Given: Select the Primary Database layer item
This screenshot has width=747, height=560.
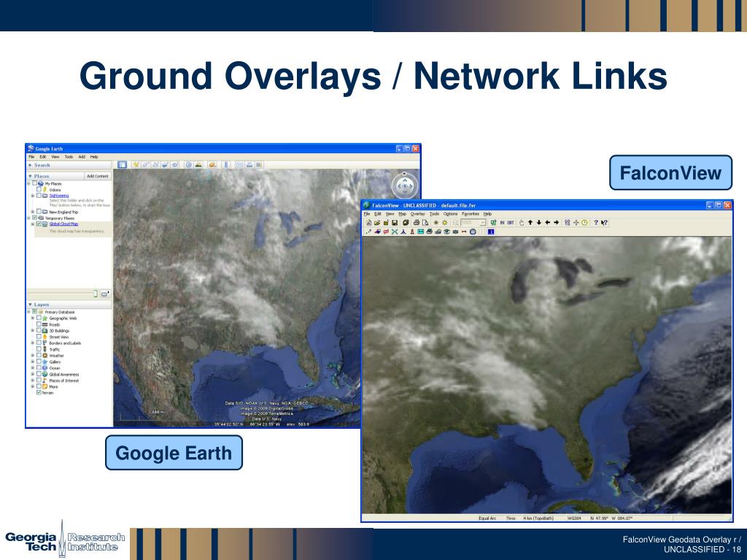Looking at the screenshot, I should tap(60, 312).
